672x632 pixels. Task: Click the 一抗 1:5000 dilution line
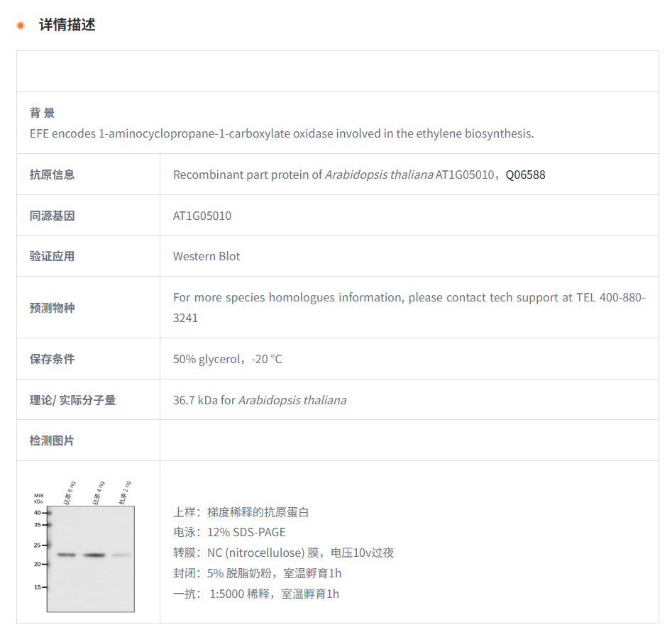255,594
